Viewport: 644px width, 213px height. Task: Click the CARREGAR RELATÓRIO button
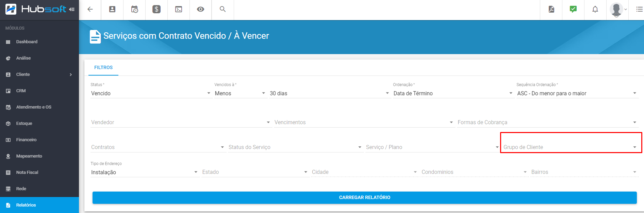365,198
